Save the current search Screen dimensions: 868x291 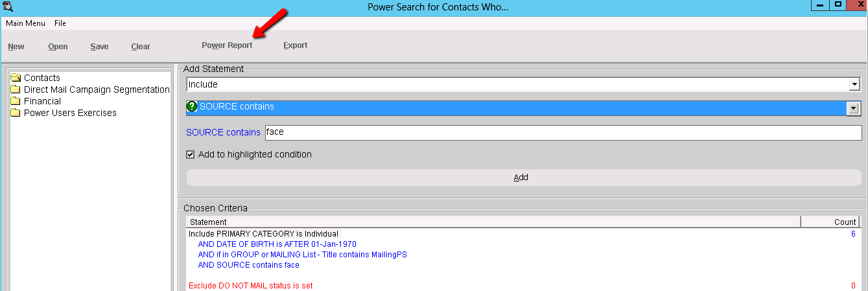[x=99, y=47]
